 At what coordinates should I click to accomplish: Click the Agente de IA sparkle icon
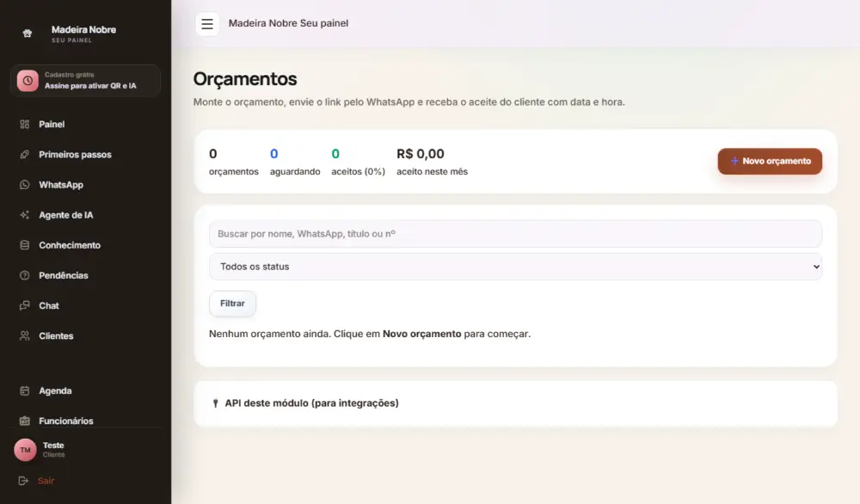25,215
